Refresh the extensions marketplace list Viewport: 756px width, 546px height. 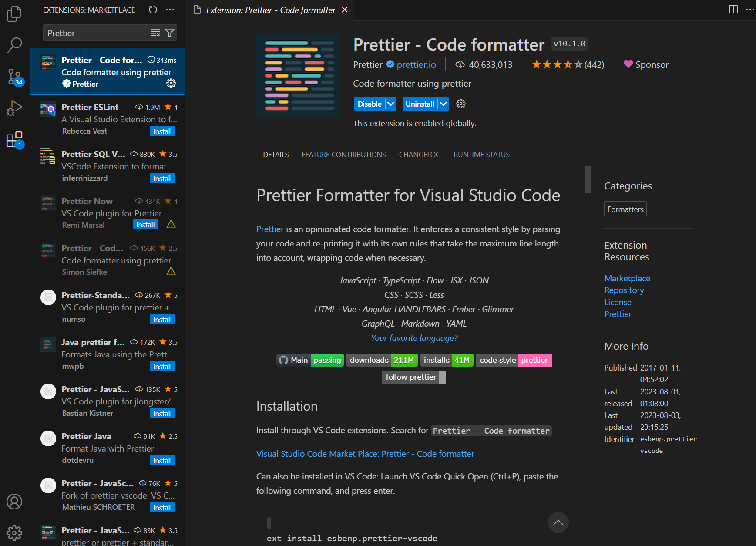pyautogui.click(x=153, y=10)
